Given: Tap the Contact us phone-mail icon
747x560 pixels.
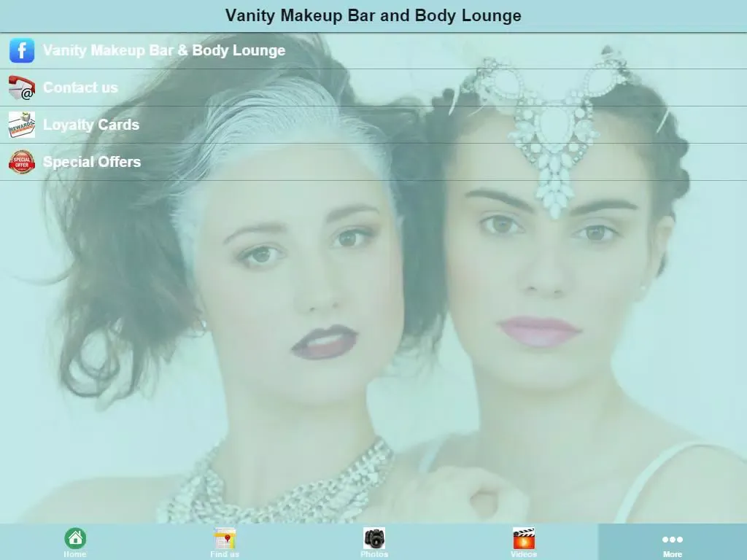Looking at the screenshot, I should click(22, 87).
